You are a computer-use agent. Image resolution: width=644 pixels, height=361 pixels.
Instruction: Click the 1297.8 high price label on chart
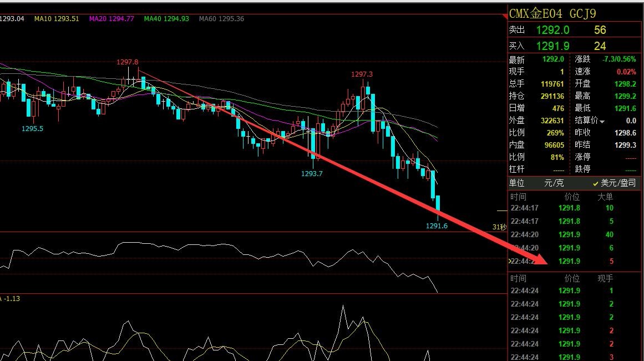[127, 62]
